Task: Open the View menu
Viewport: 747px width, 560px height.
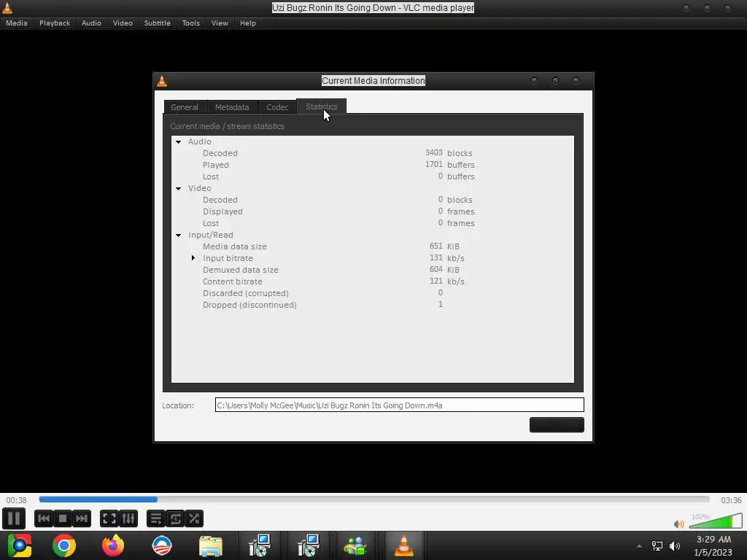Action: click(220, 23)
